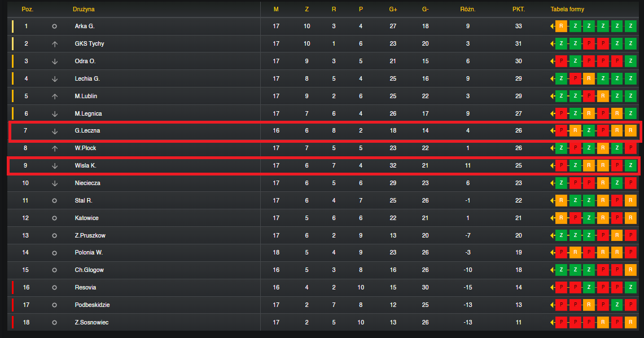Viewport: 644px width, 338px height.
Task: Click Wisla K. down arrow trend icon
Action: tap(55, 166)
